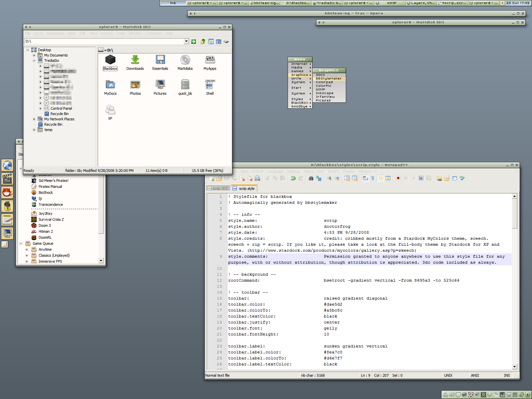This screenshot has height=399, width=532.
Task: Launch BBStyleMaker from Graphics submenu
Action: tap(329, 78)
